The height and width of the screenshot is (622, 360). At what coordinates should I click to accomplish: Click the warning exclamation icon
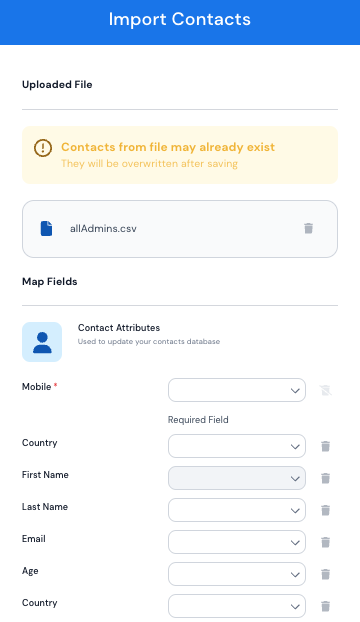[43, 148]
